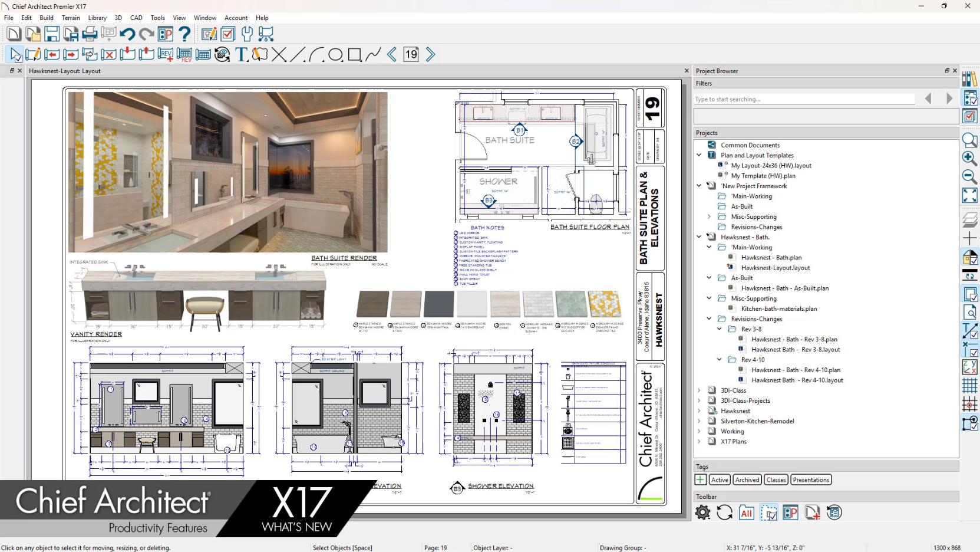980x552 pixels.
Task: Collapse the Plan and Layout Templates node
Action: pos(699,155)
